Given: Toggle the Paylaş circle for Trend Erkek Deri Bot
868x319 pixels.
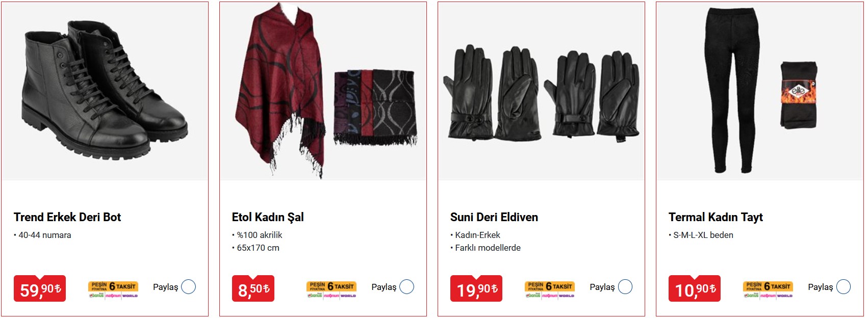Looking at the screenshot, I should pos(189,287).
